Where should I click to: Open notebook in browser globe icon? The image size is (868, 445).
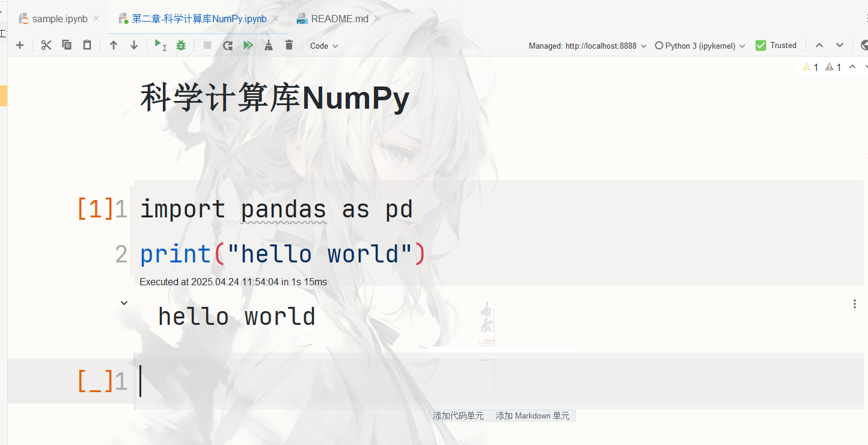[x=864, y=45]
